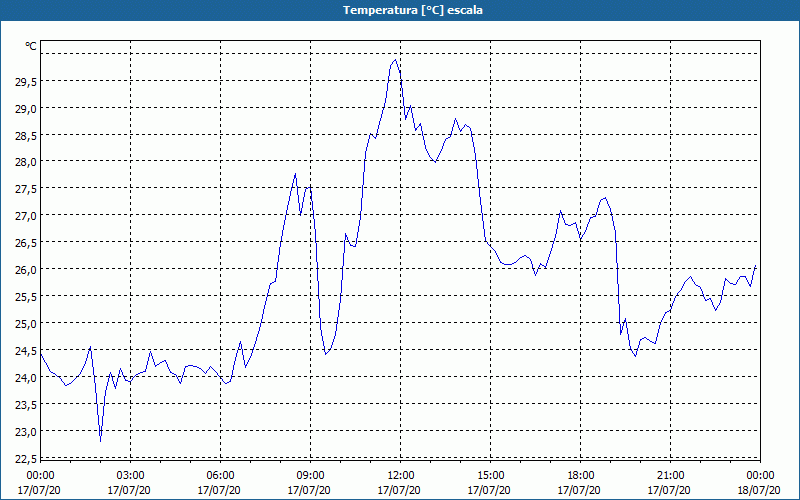Image resolution: width=800 pixels, height=500 pixels.
Task: Click the 26,0 y-axis value
Action: [x=25, y=269]
